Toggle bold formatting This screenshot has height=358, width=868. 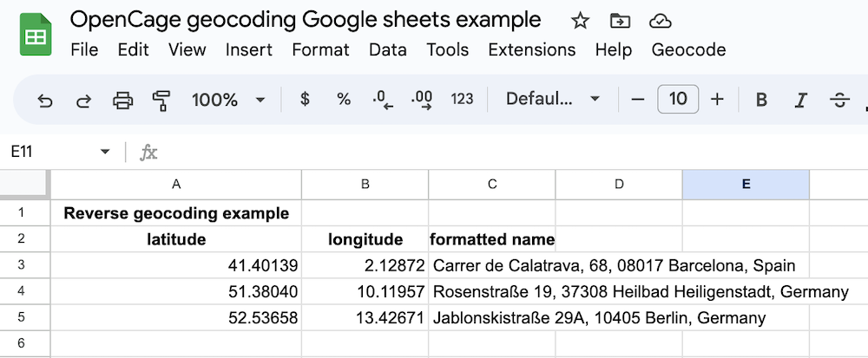coord(762,100)
